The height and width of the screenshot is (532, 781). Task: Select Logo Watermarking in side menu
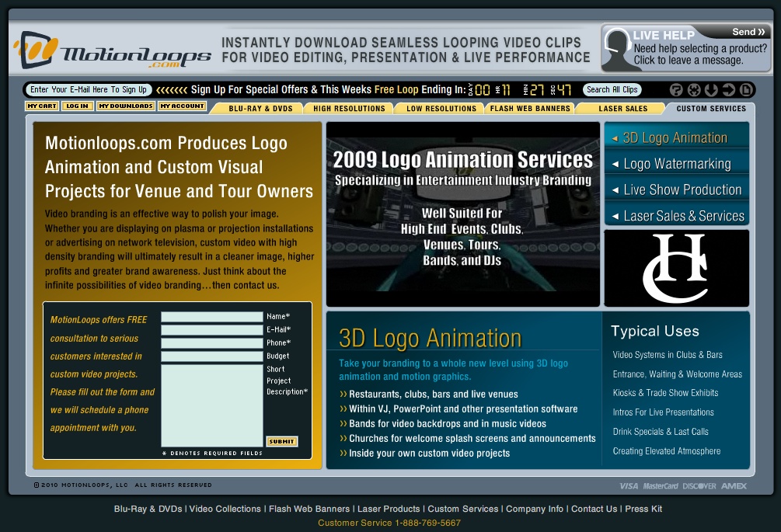tap(676, 164)
